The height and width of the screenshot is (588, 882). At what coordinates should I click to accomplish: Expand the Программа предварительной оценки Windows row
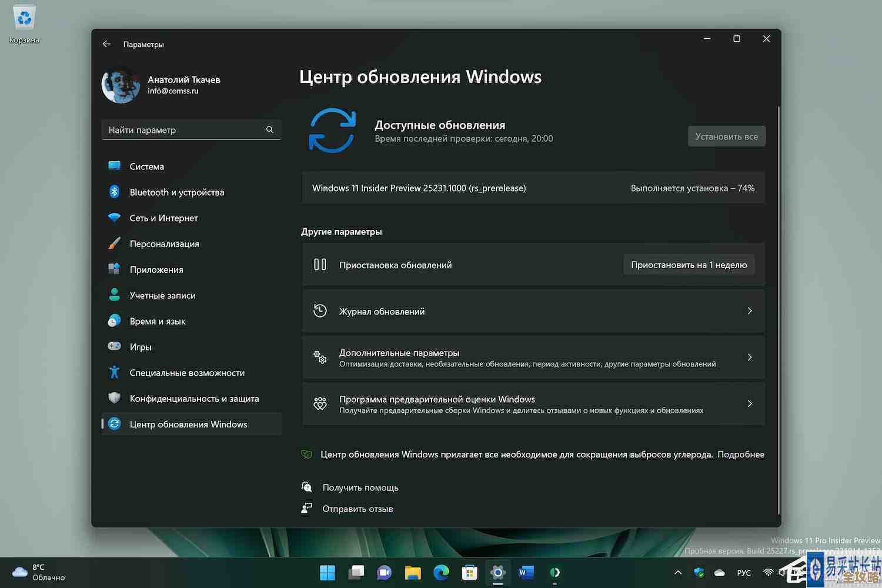pyautogui.click(x=750, y=404)
